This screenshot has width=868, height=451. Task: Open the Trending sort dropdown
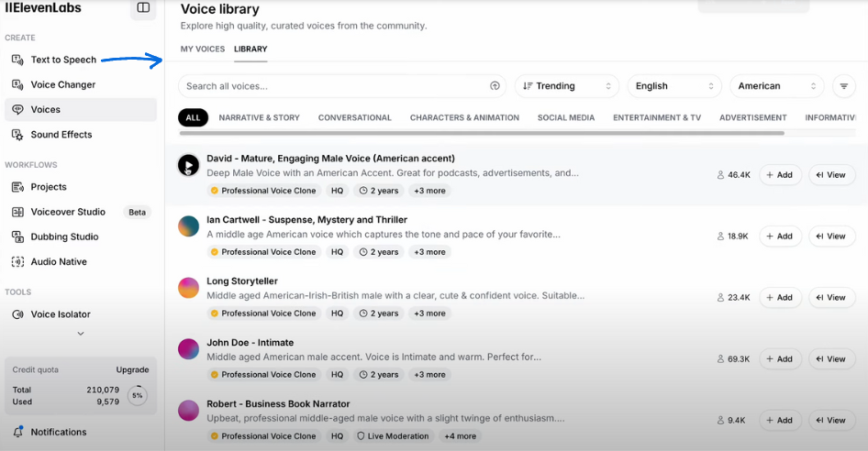point(567,86)
